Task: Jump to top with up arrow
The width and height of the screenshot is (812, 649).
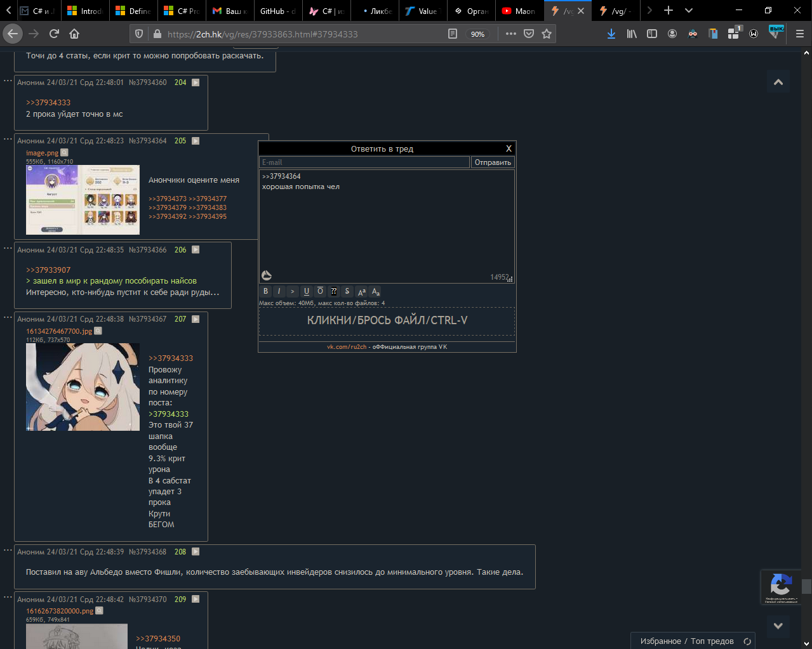Action: pos(778,82)
